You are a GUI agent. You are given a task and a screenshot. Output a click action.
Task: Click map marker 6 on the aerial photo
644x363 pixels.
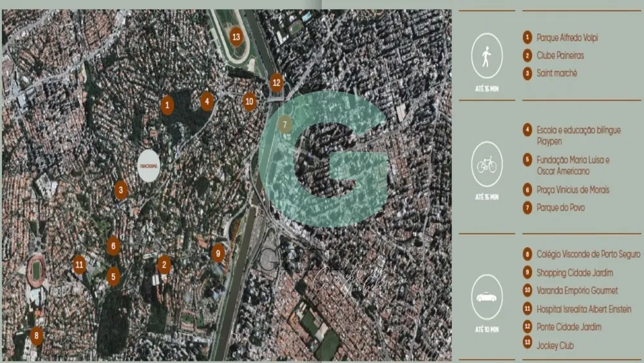point(113,246)
